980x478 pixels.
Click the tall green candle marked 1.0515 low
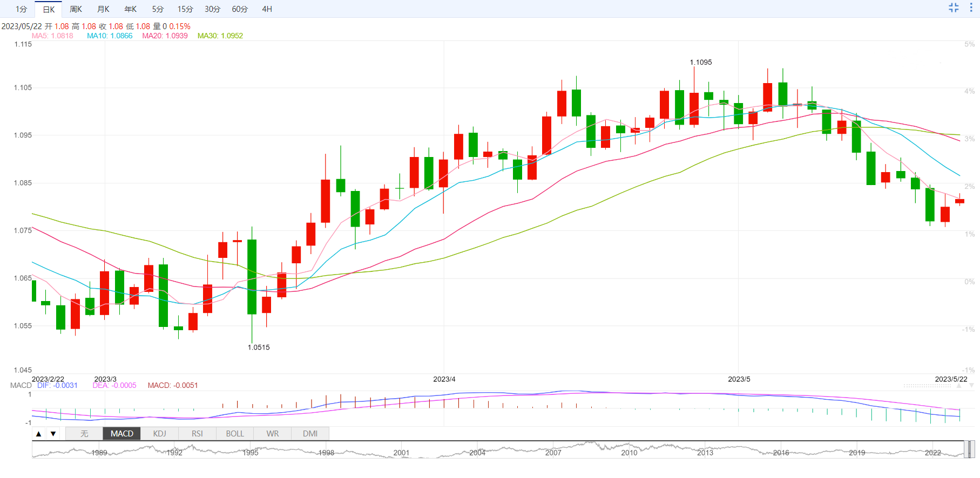coord(252,277)
